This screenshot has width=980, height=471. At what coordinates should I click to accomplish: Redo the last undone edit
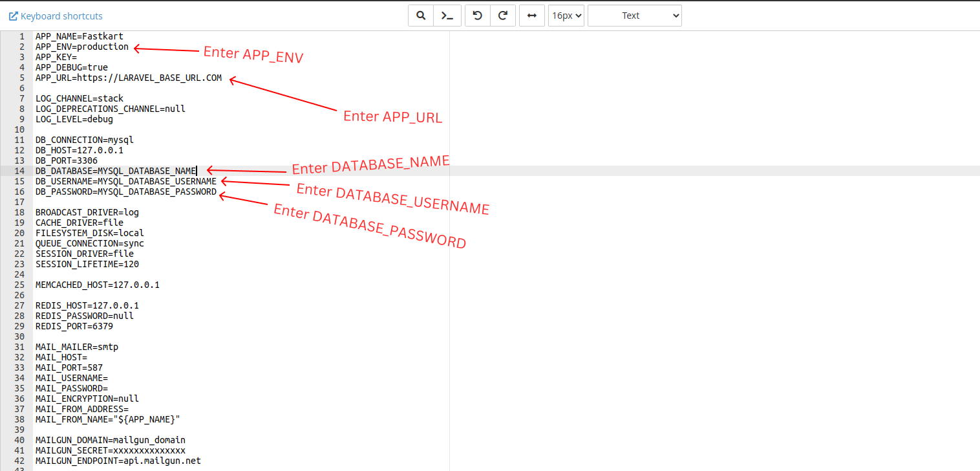click(503, 16)
